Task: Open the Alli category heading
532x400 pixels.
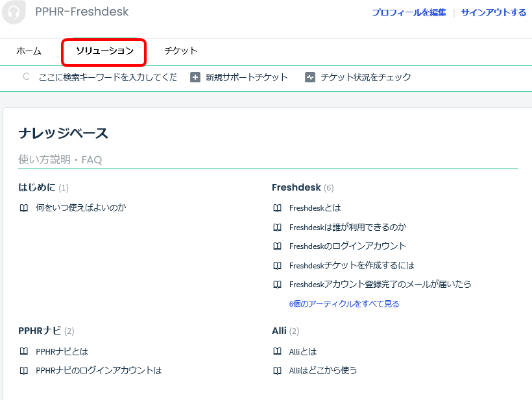Action: [279, 331]
